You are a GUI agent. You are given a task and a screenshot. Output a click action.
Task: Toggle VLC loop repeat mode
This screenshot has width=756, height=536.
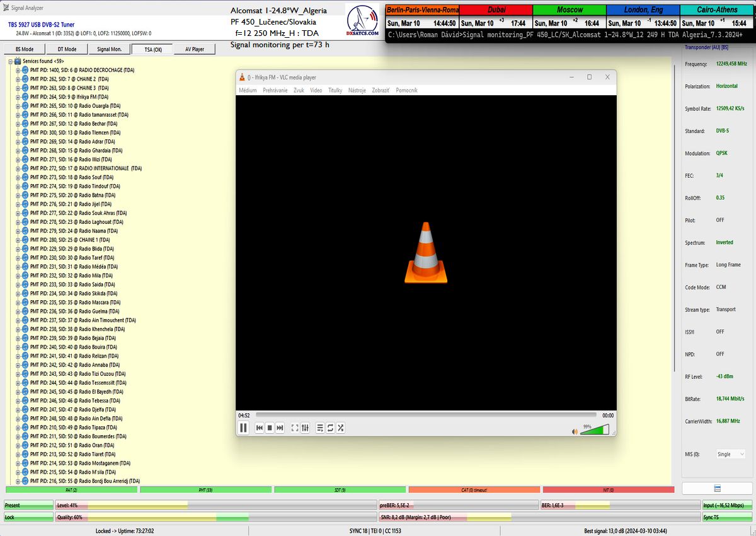click(x=330, y=428)
